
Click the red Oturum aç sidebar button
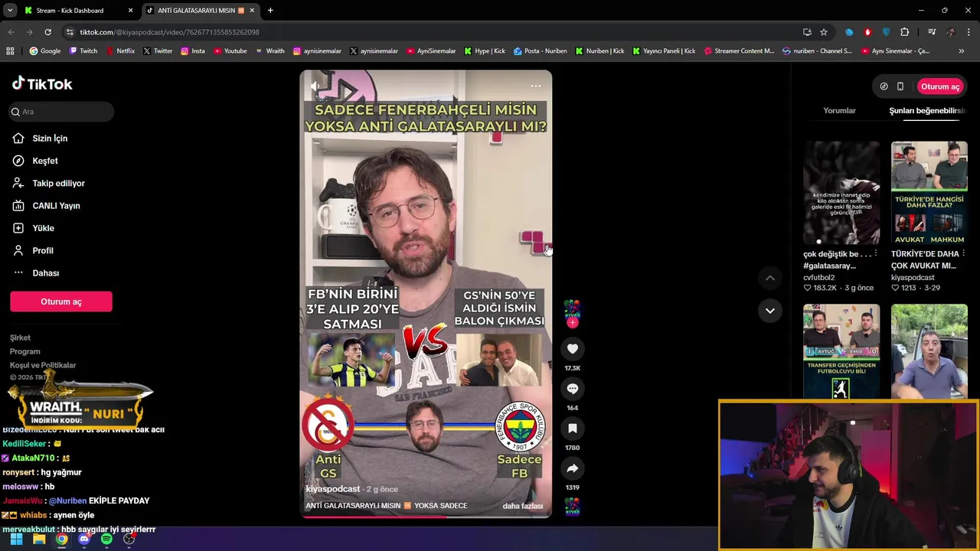coord(61,302)
